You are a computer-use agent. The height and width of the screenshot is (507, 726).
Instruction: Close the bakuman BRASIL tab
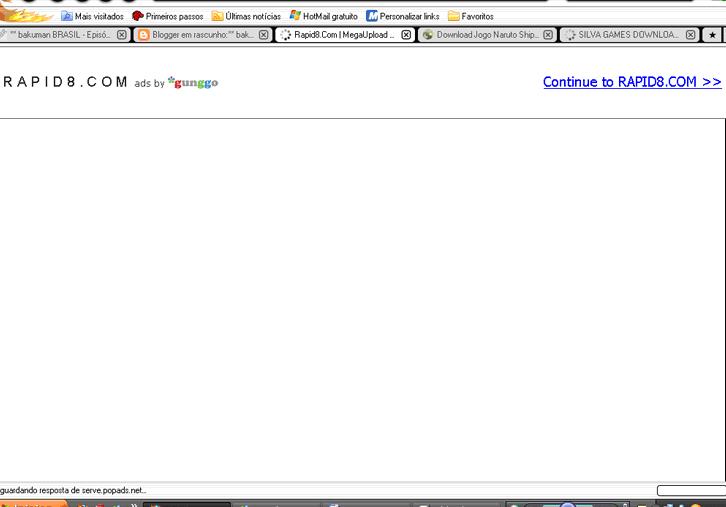click(122, 35)
